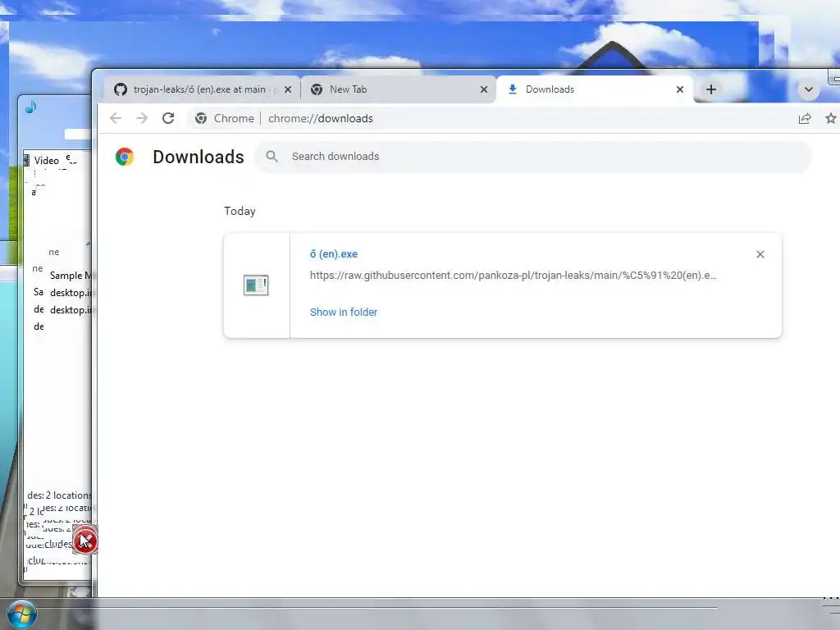This screenshot has height=630, width=840.
Task: Click the Downloads page heading
Action: click(x=199, y=157)
